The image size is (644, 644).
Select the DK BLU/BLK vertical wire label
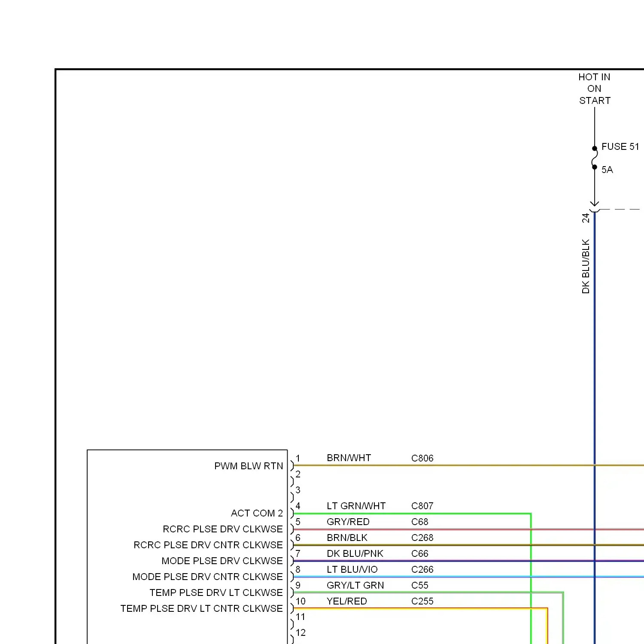click(586, 267)
